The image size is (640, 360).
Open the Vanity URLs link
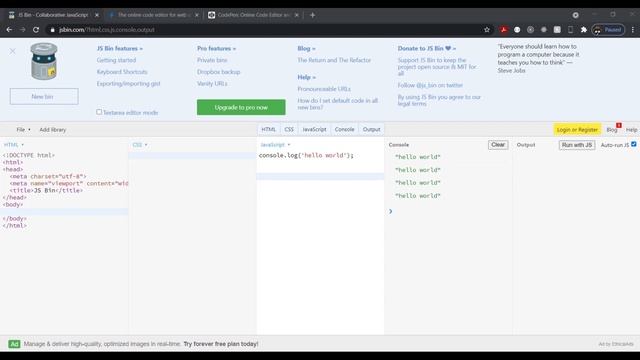tap(212, 84)
